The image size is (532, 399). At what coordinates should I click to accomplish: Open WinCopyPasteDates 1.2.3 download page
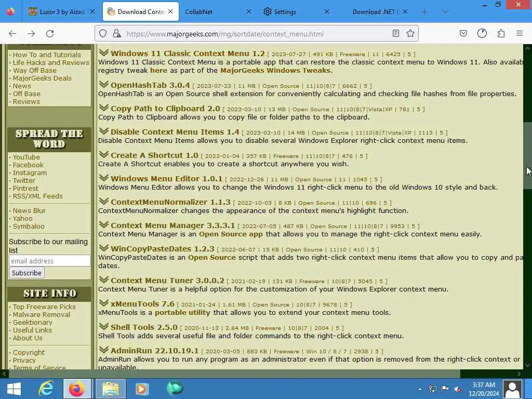pos(163,249)
